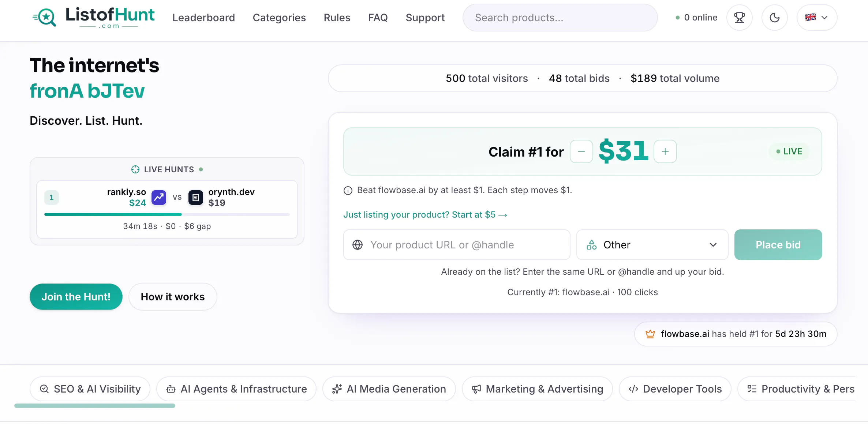Click the 0 online indicator

[696, 18]
